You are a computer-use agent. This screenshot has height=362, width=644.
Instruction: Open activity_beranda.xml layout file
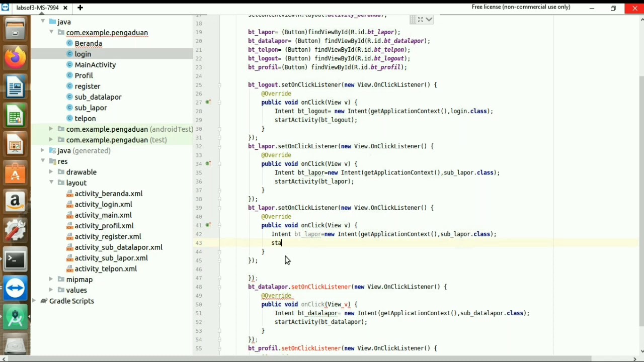108,194
